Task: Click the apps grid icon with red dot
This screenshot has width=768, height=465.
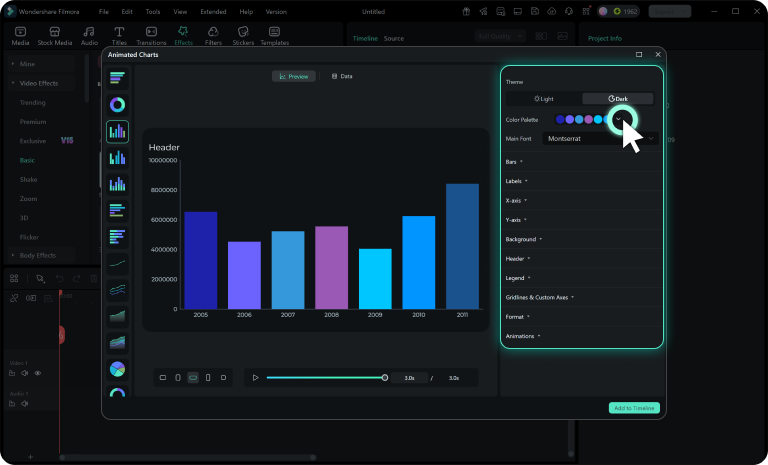Action: [586, 11]
